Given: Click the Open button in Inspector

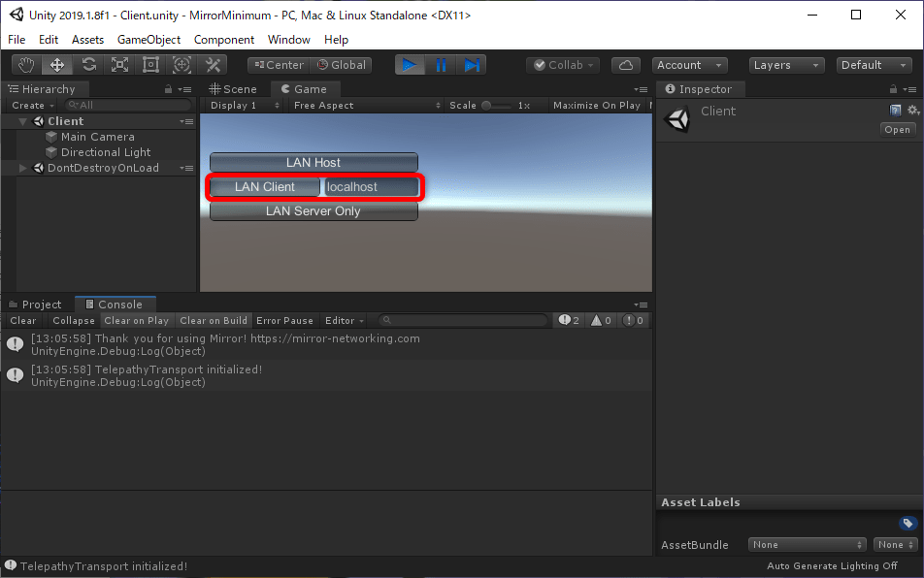Looking at the screenshot, I should 898,130.
